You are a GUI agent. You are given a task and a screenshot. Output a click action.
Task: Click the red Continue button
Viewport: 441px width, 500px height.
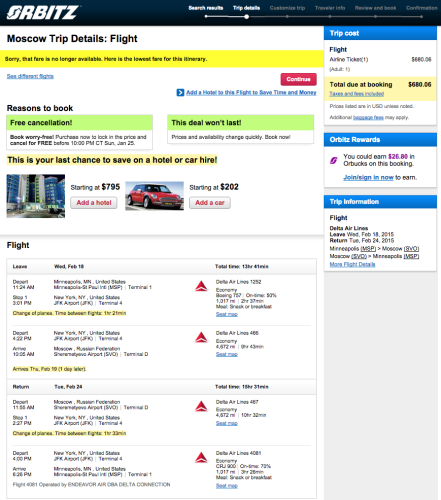[x=298, y=79]
